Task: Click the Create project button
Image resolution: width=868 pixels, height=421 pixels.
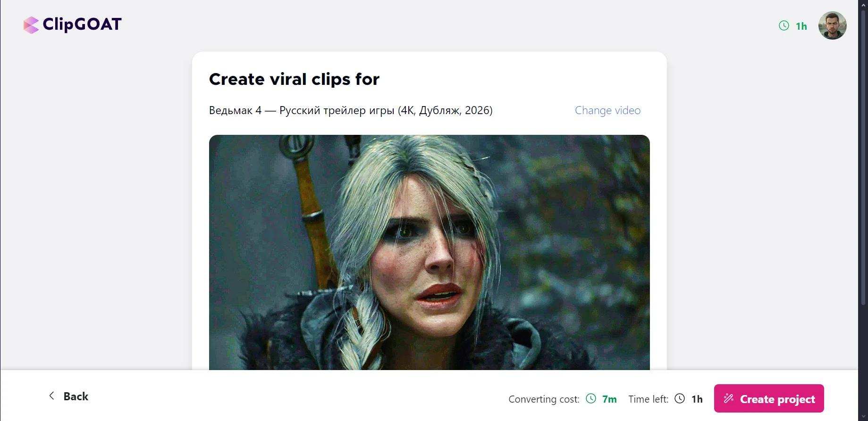Action: [x=769, y=398]
